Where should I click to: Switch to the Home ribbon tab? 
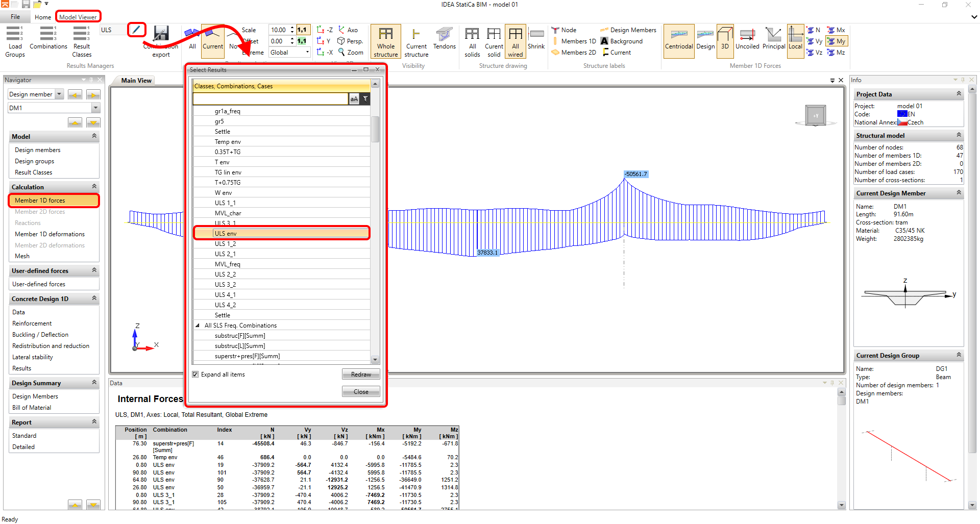[43, 17]
